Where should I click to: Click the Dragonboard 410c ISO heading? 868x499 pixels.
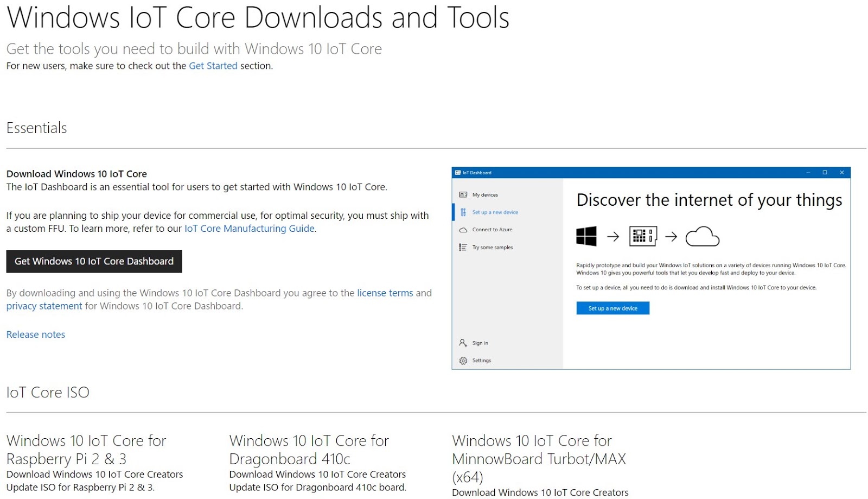pos(309,450)
